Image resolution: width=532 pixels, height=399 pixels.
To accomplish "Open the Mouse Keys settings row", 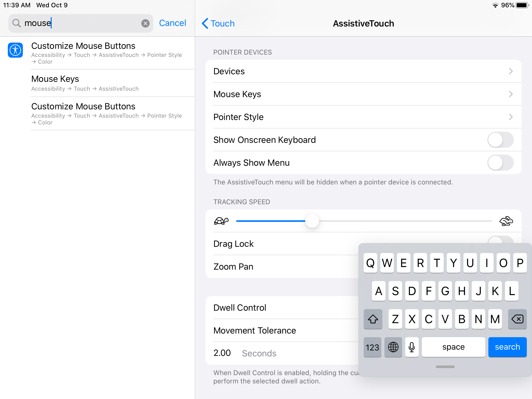I will click(363, 94).
